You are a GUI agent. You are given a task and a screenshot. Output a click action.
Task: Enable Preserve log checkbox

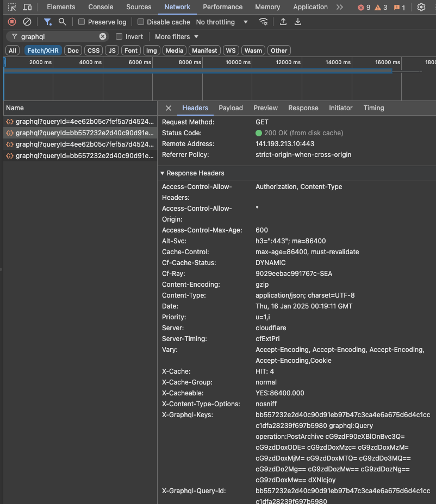(x=82, y=22)
